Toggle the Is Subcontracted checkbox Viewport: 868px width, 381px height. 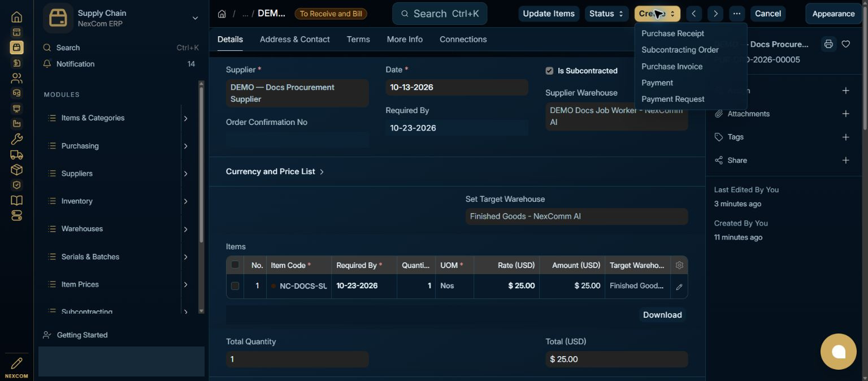549,71
